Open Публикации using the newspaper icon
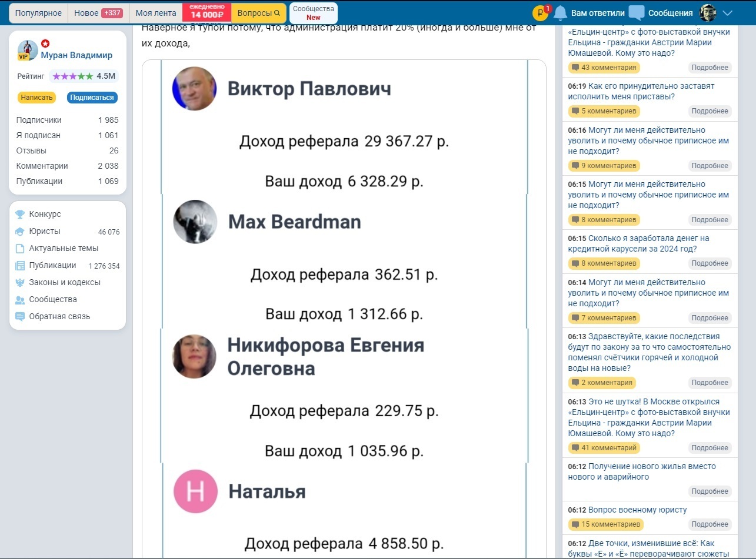756x559 pixels. coord(19,265)
